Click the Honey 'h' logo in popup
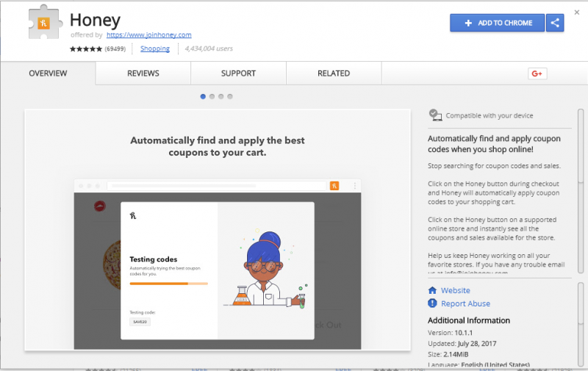This screenshot has width=588, height=371. 133,215
